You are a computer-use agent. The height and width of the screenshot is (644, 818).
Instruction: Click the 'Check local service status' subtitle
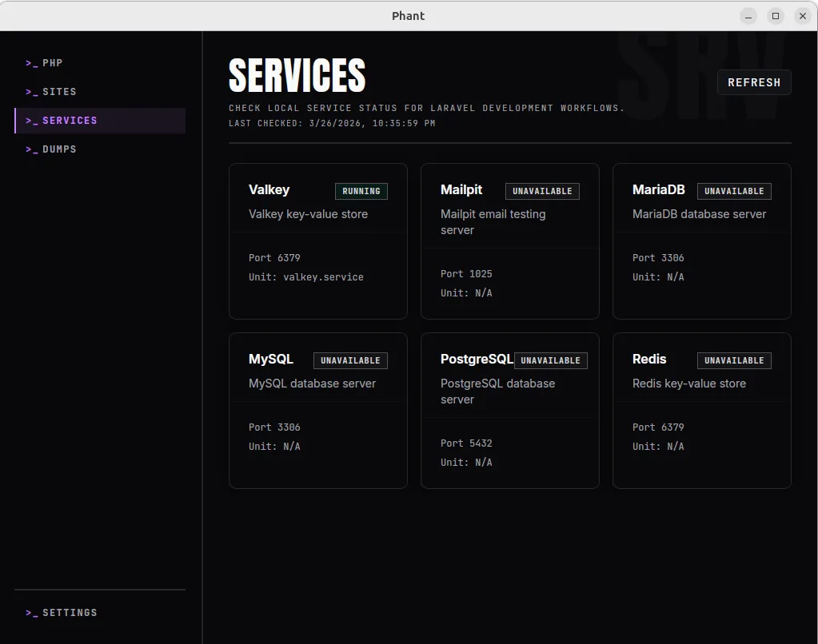[x=426, y=108]
